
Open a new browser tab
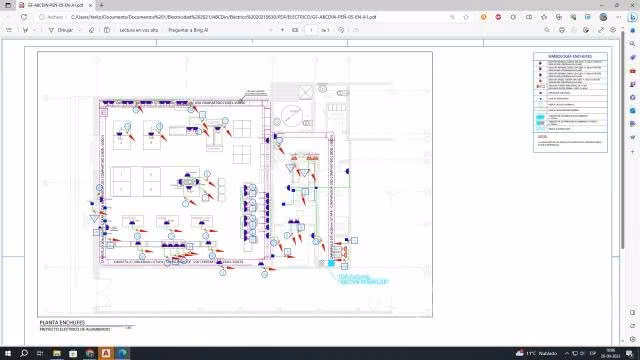[x=102, y=5]
